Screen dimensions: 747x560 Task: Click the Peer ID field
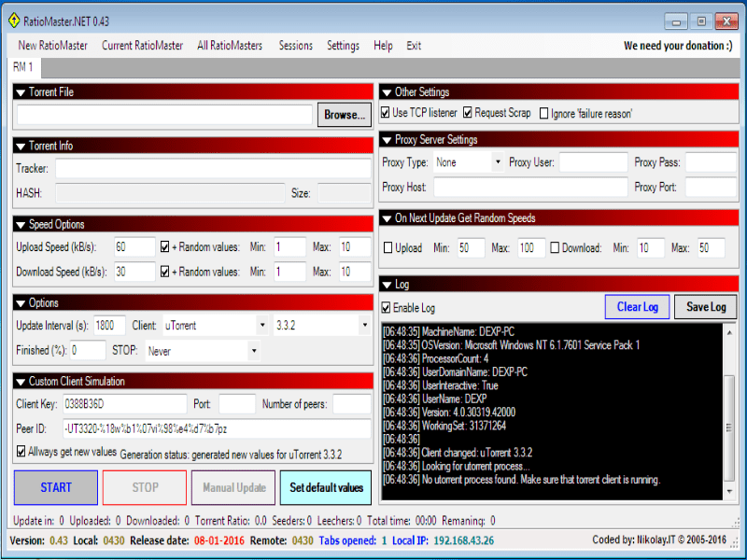click(217, 428)
